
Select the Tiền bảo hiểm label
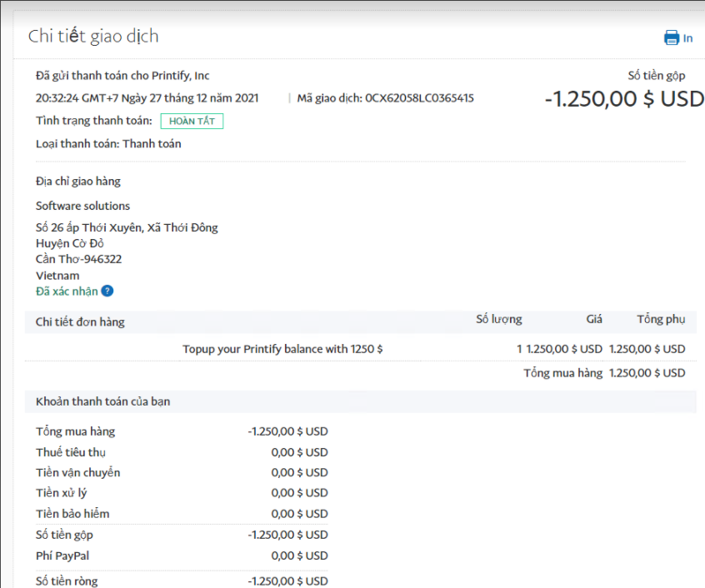(x=72, y=514)
